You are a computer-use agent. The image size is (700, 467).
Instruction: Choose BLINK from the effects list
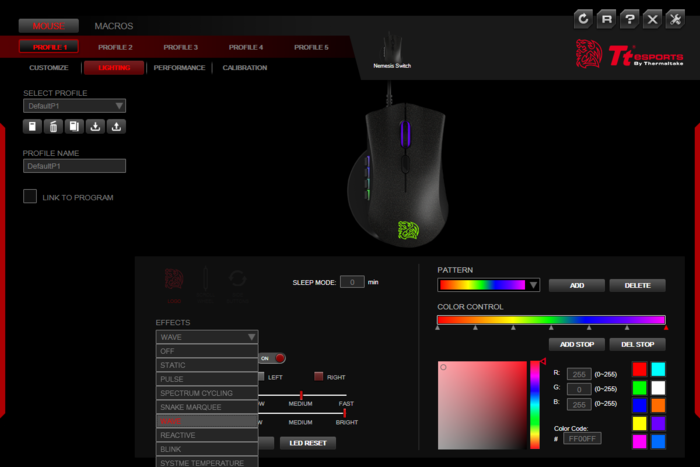(207, 449)
